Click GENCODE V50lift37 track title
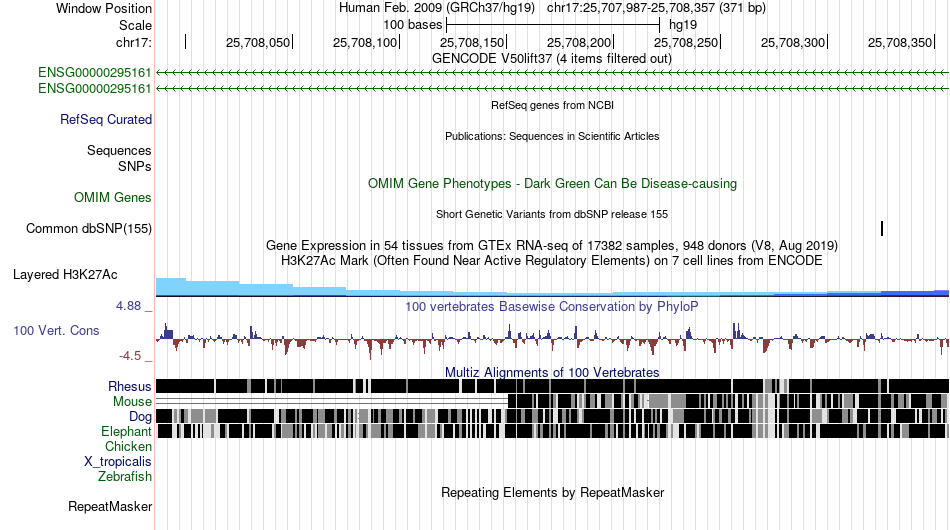This screenshot has width=950, height=530. tap(552, 59)
